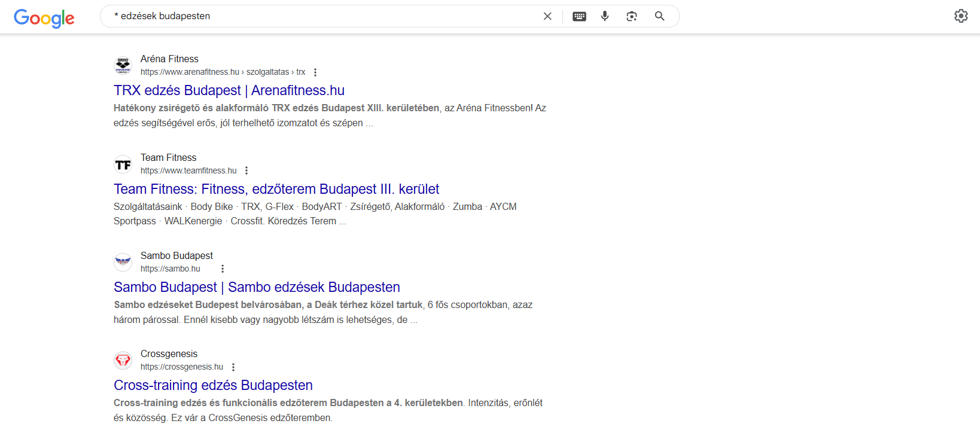Viewport: 980px width, 442px height.
Task: Click snippet text 'Szolgáltatásaink · Body Bike'
Action: 173,206
